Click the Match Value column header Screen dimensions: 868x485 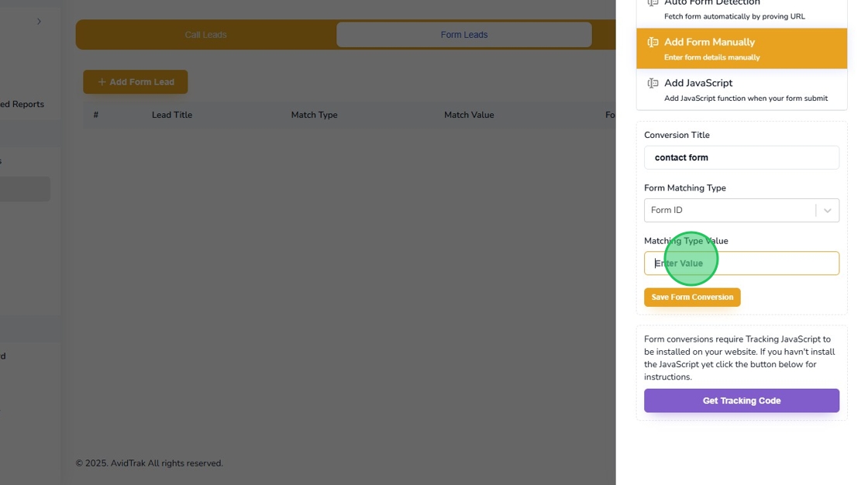click(469, 115)
